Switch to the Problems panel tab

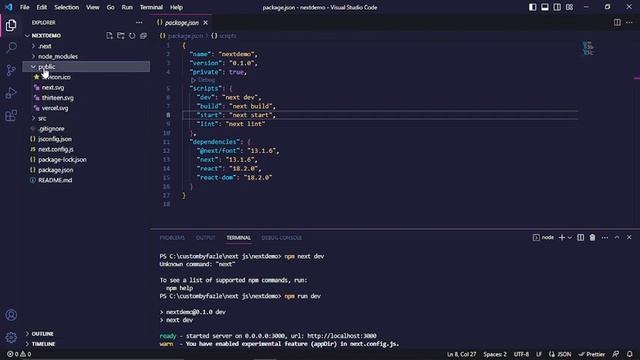(x=172, y=238)
